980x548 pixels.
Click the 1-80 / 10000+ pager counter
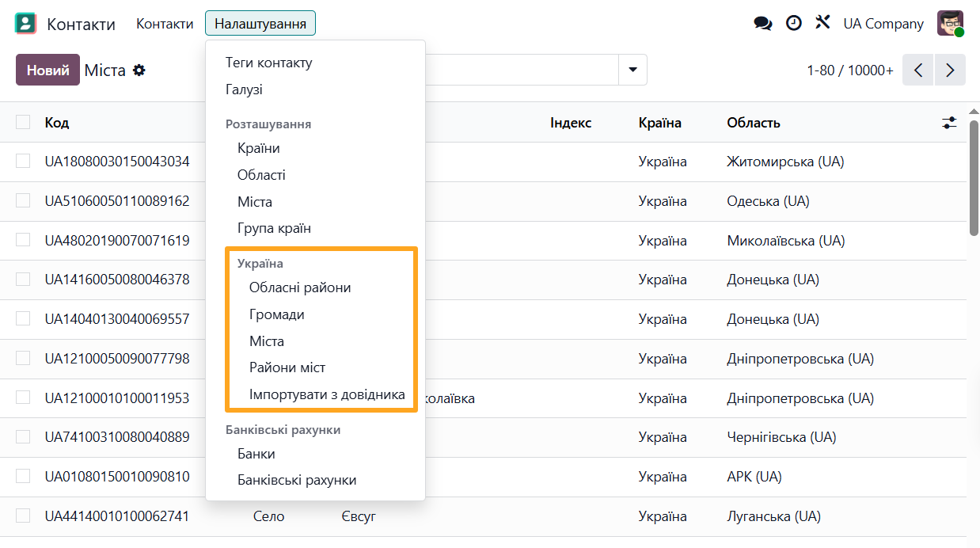click(x=850, y=70)
